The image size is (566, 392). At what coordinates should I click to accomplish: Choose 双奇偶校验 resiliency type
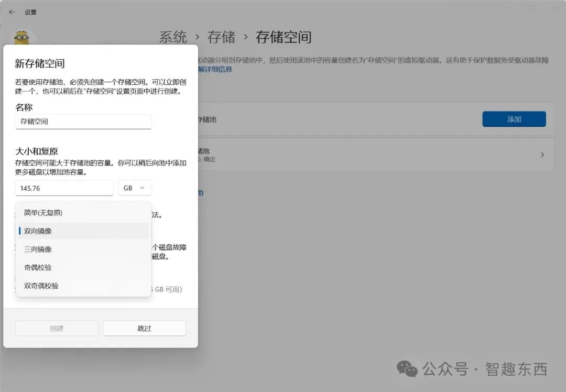coord(41,286)
